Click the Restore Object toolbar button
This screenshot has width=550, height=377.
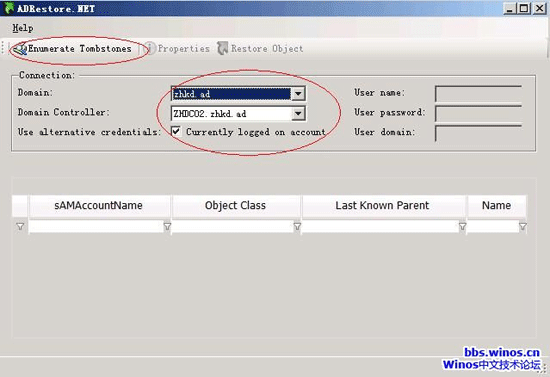pos(260,49)
